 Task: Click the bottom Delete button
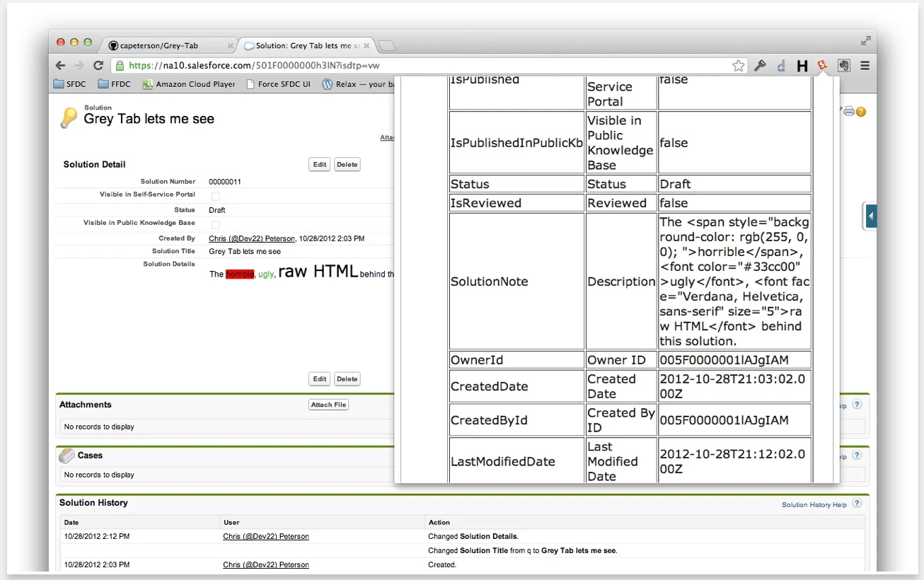click(x=347, y=379)
